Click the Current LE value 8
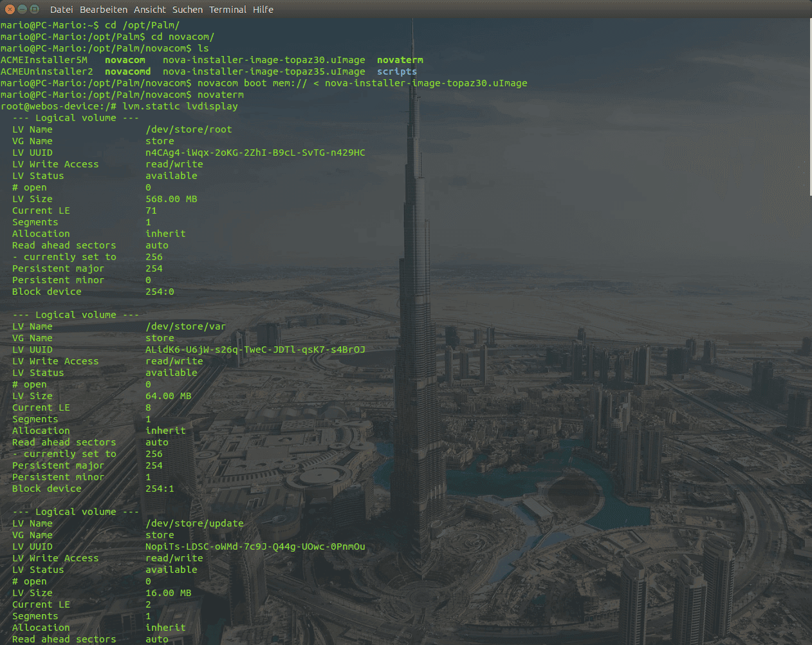The height and width of the screenshot is (645, 812). tap(148, 407)
